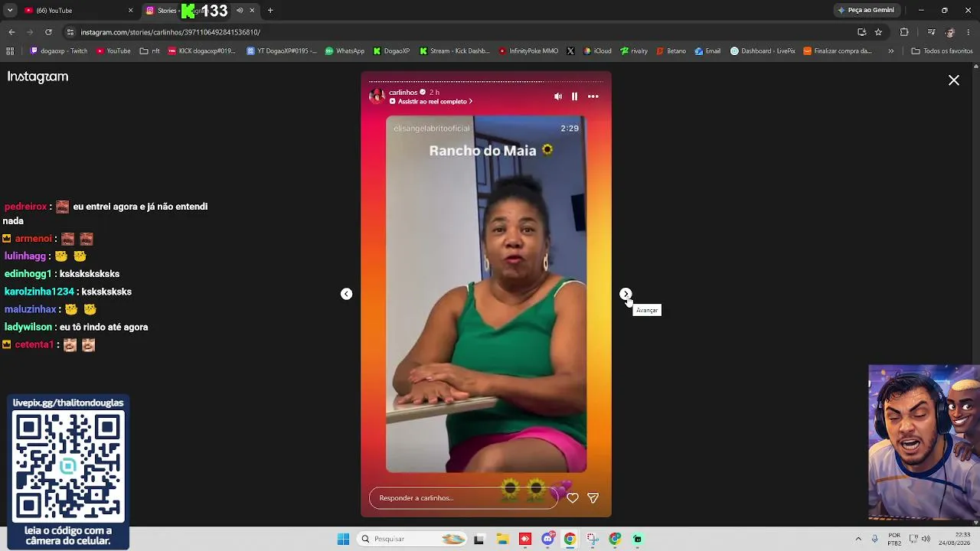The image size is (980, 551).
Task: Go back to the previous story arrow
Action: tap(346, 294)
